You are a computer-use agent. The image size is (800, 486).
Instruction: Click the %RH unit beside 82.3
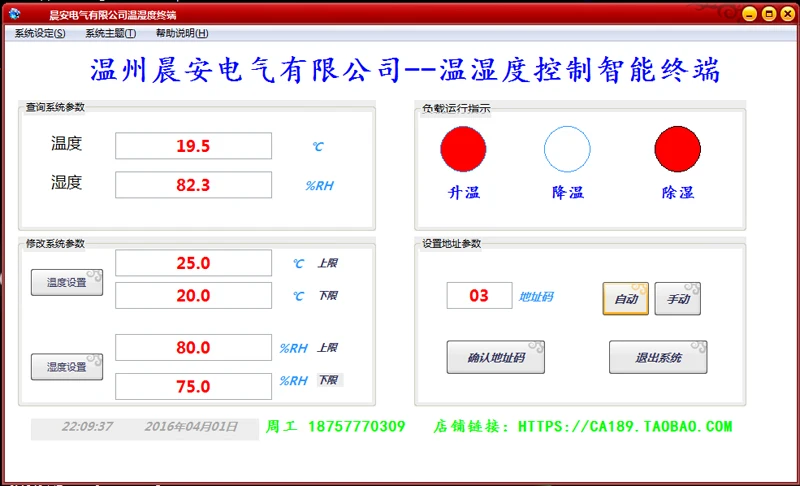(319, 186)
